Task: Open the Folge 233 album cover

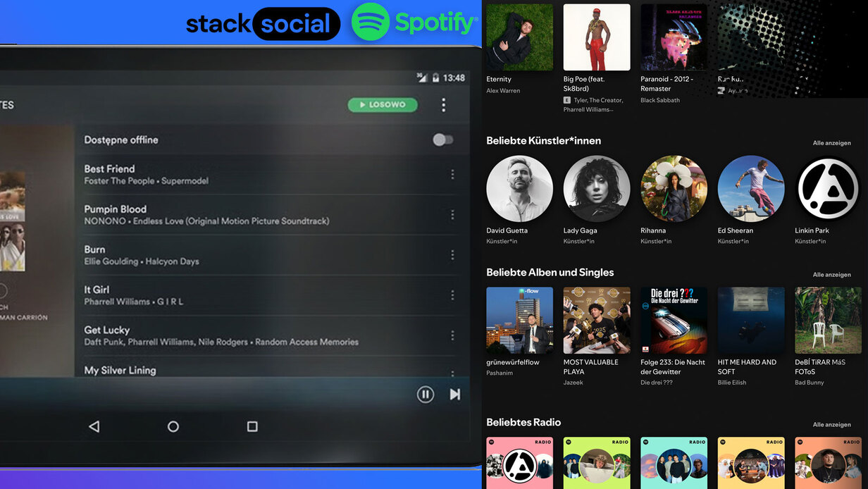Action: [674, 320]
